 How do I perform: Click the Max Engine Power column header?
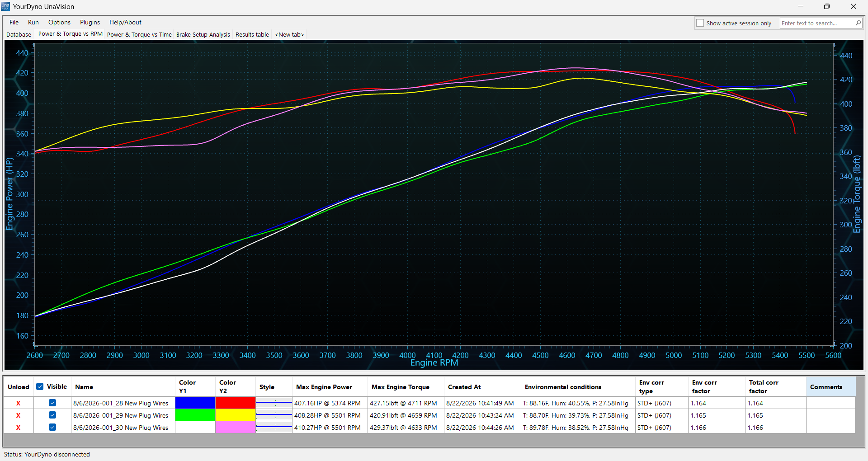pos(330,387)
